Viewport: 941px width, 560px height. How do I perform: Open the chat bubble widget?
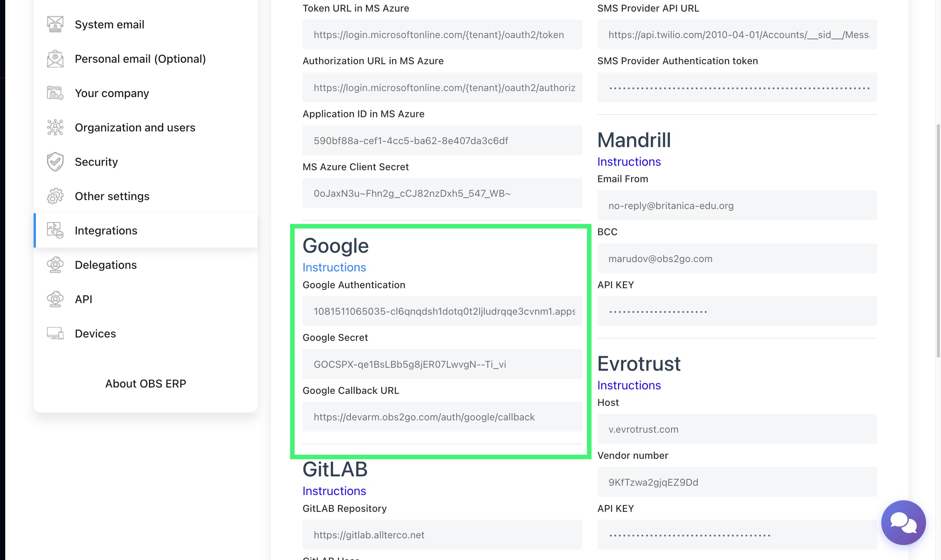point(903,523)
